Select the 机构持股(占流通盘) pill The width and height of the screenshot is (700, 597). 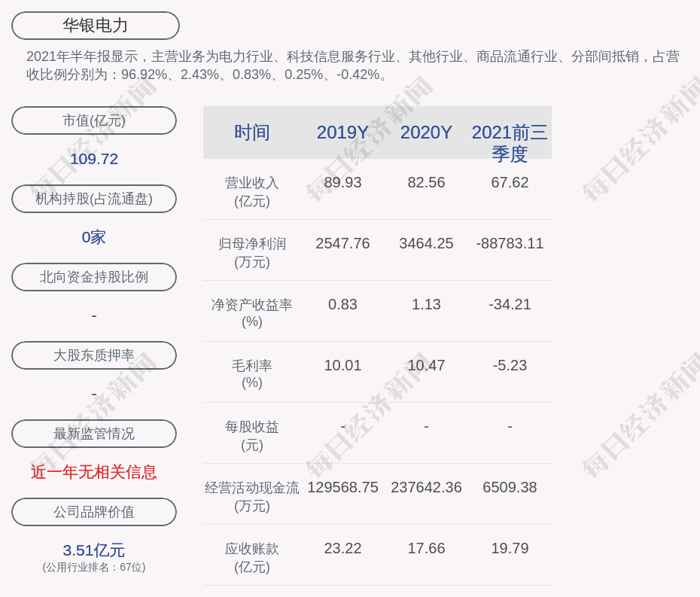pyautogui.click(x=94, y=199)
